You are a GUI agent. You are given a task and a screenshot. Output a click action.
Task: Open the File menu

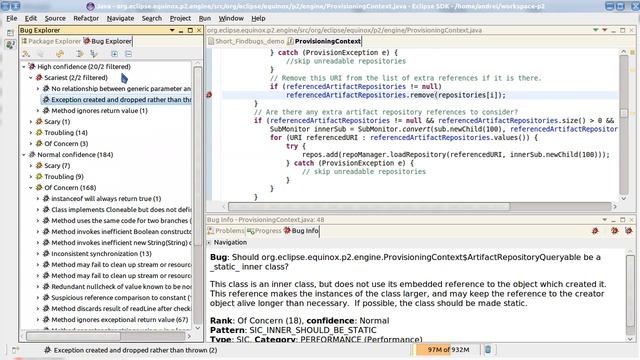[x=12, y=18]
